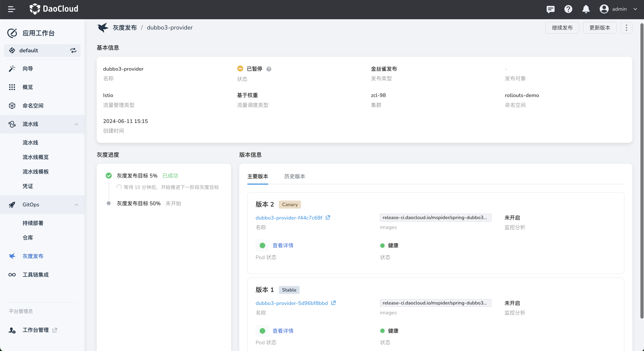
Task: Open the notifications bell
Action: pos(586,9)
